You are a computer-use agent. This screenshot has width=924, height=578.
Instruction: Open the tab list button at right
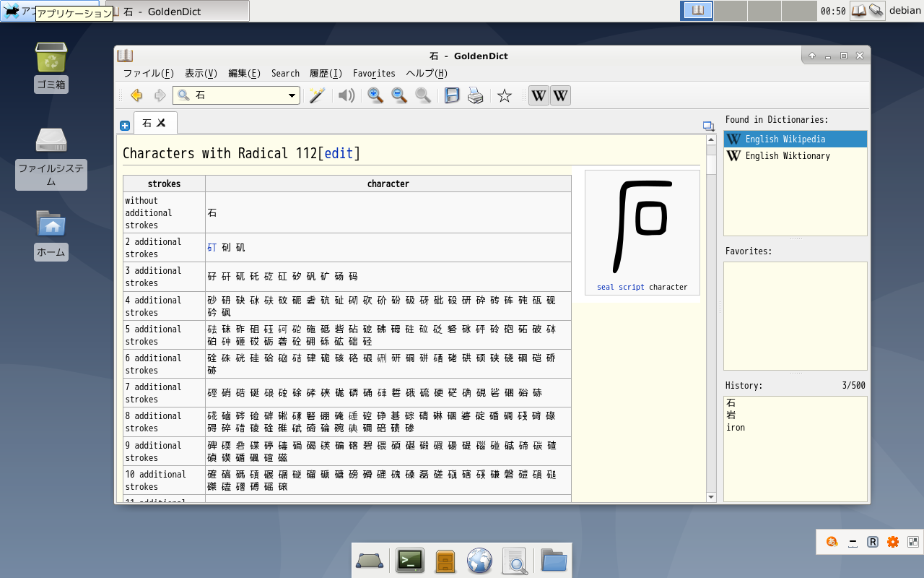pyautogui.click(x=708, y=126)
